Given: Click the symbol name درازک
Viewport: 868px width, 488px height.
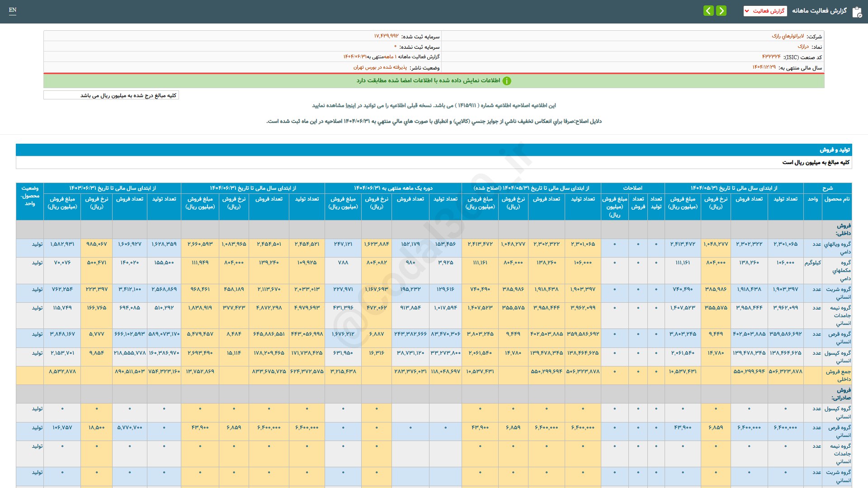Looking at the screenshot, I should tap(803, 47).
